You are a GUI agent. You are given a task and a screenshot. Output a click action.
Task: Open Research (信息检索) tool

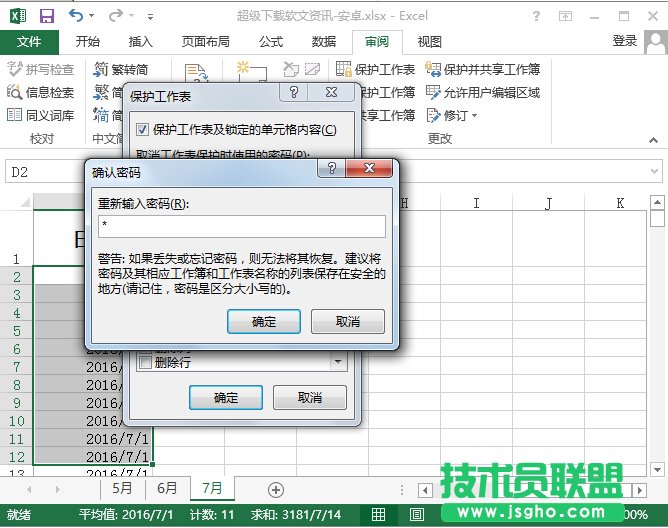pyautogui.click(x=40, y=92)
